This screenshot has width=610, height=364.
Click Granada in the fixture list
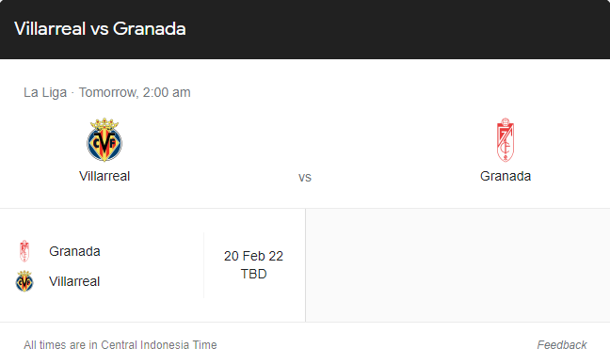coord(74,251)
